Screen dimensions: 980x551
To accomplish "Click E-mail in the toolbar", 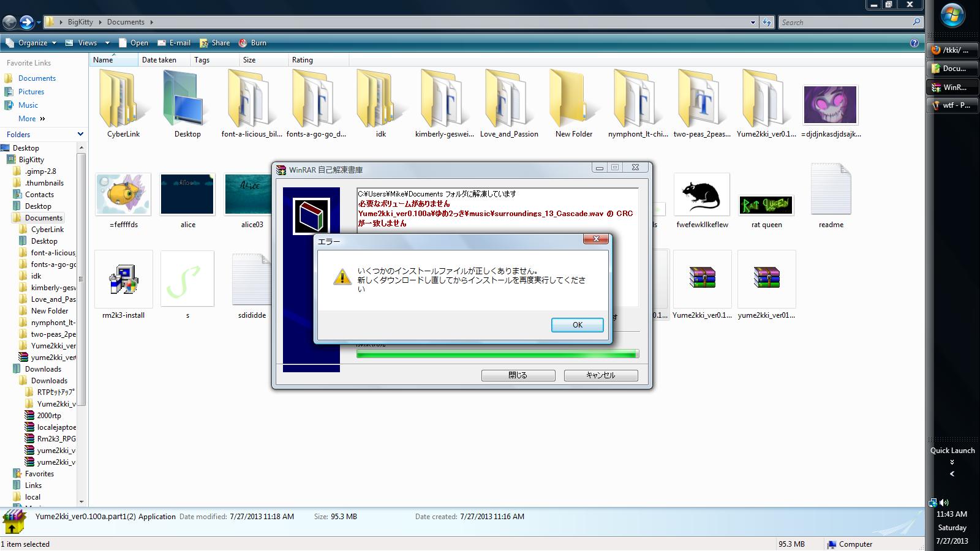I will (x=174, y=43).
